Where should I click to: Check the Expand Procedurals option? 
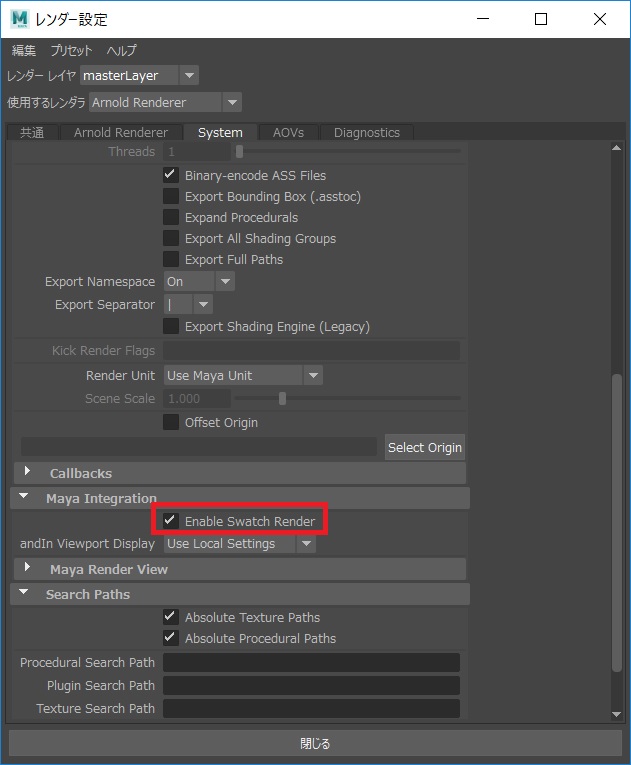171,217
